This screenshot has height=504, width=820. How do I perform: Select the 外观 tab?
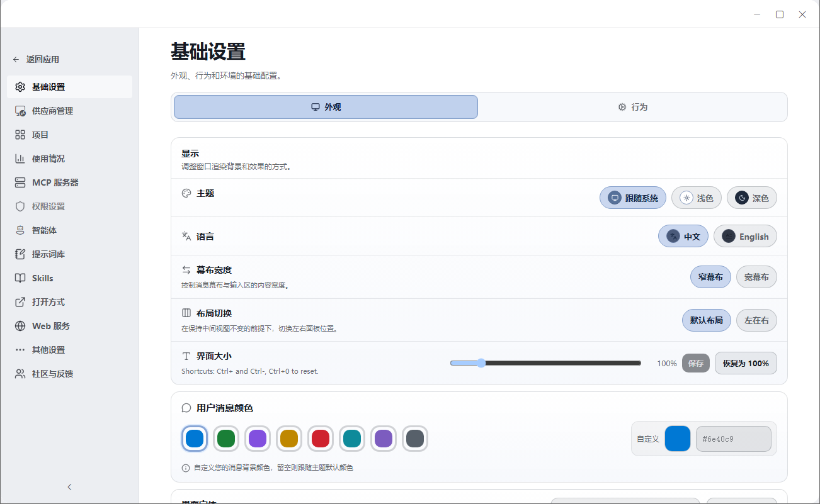[325, 106]
